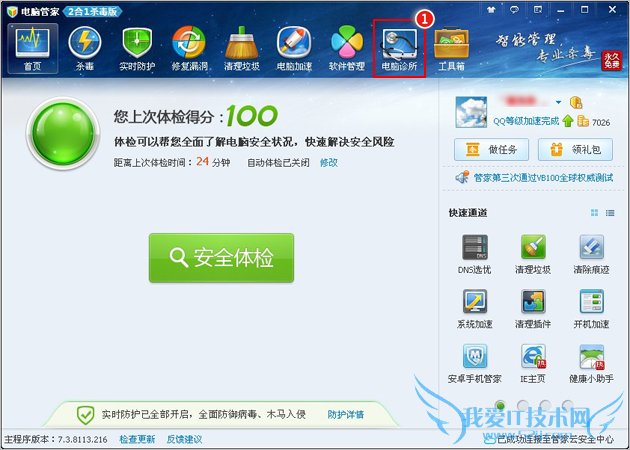Click the gold coin icon beside username
630x450 pixels.
coord(576,102)
